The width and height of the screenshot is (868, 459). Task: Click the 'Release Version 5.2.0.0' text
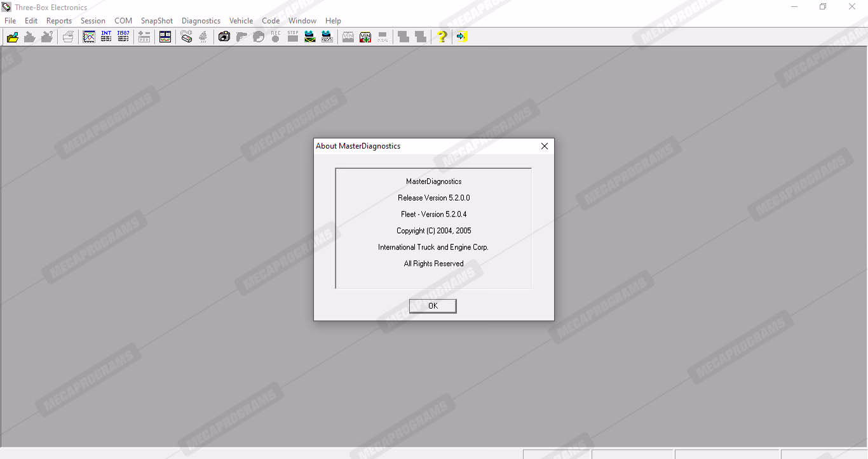434,198
